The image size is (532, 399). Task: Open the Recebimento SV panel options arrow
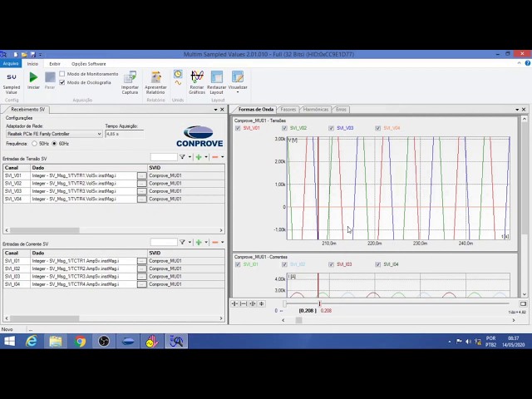click(x=215, y=110)
